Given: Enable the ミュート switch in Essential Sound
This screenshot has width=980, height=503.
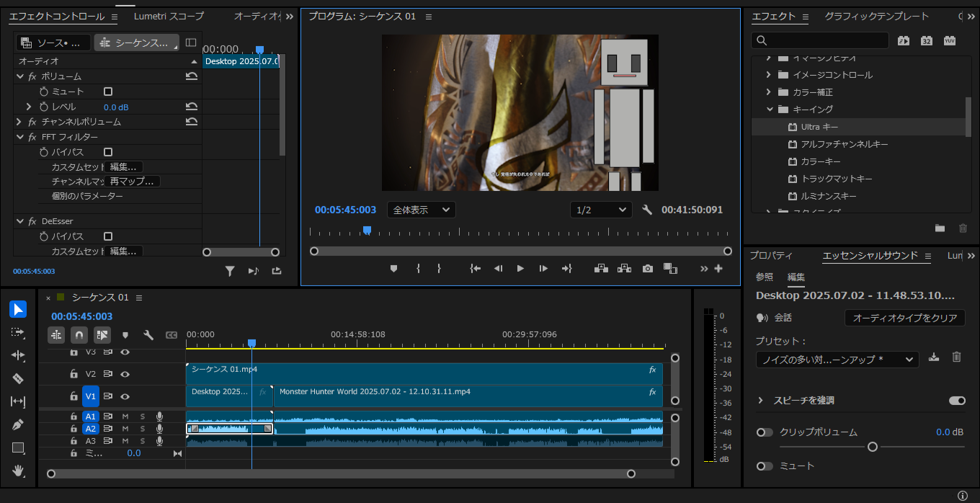Looking at the screenshot, I should click(x=764, y=466).
